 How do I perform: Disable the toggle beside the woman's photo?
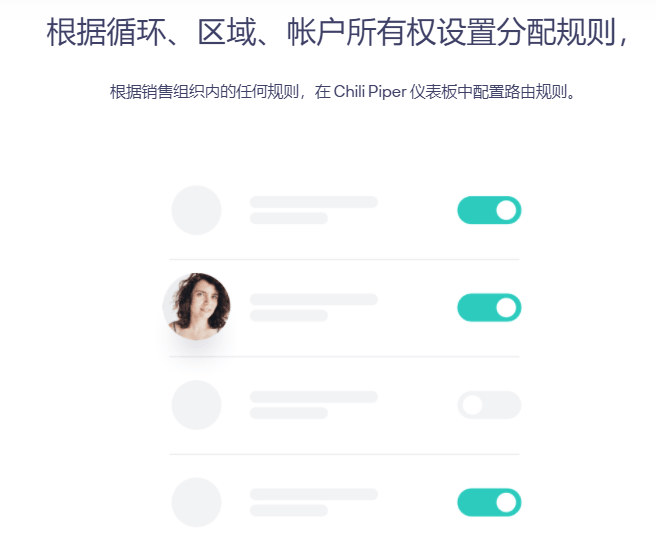click(x=489, y=308)
